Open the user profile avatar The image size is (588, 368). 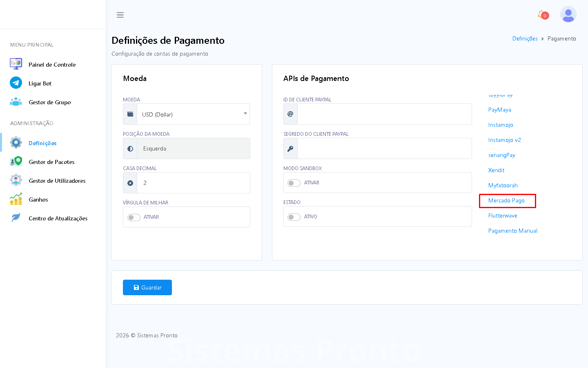[568, 15]
